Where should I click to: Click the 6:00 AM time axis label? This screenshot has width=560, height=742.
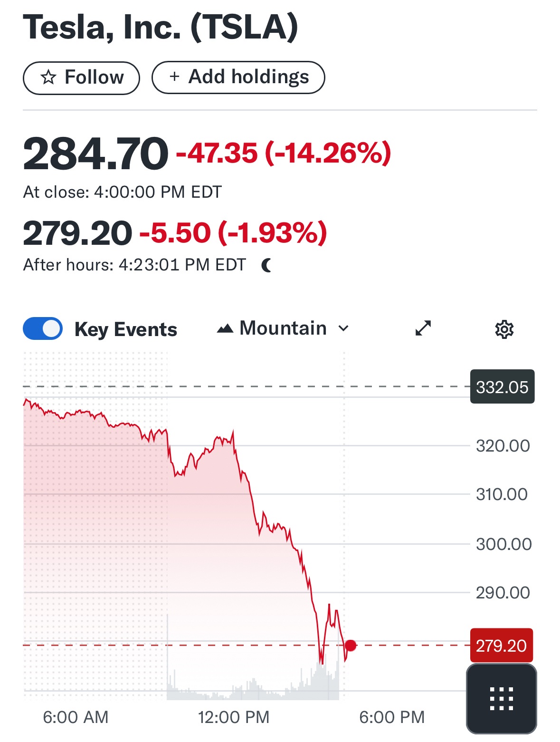(x=76, y=717)
